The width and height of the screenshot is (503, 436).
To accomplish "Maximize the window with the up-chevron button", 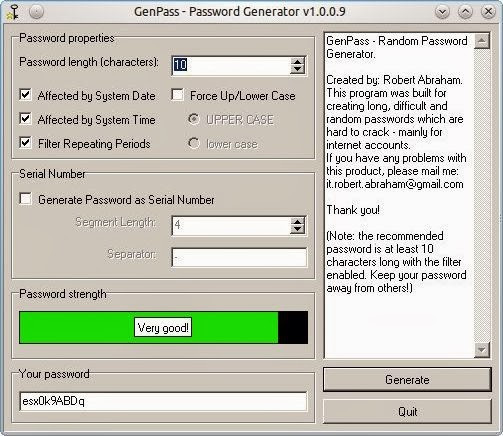I will pos(465,12).
